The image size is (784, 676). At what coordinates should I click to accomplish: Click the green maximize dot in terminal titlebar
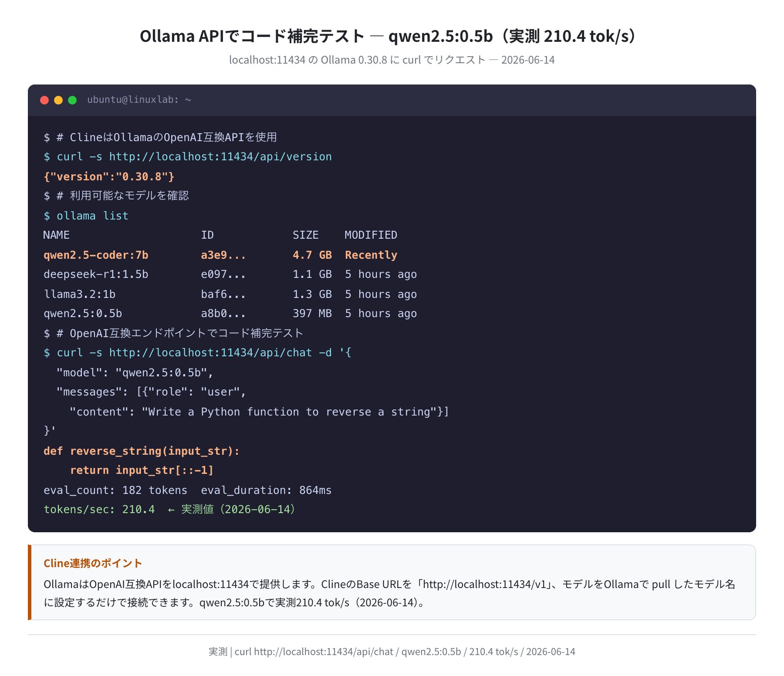click(x=72, y=100)
